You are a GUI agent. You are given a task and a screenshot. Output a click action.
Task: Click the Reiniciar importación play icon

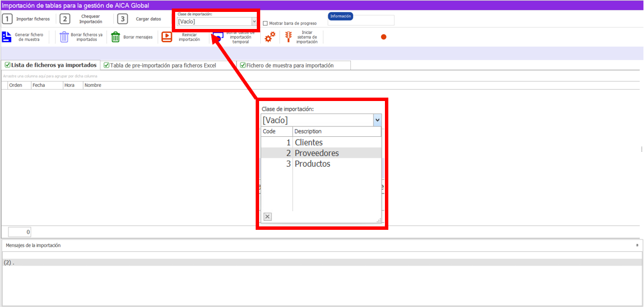coord(167,37)
